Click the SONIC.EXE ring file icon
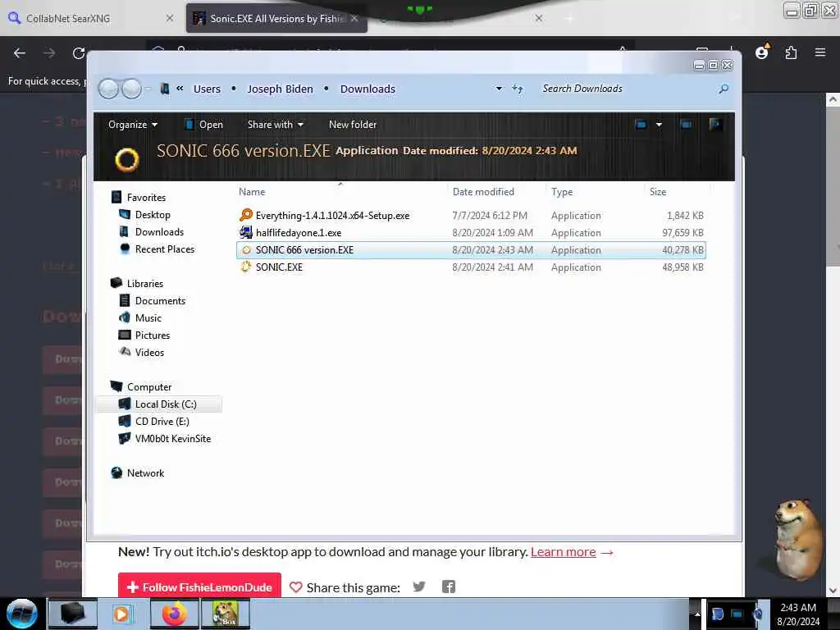 tap(246, 267)
